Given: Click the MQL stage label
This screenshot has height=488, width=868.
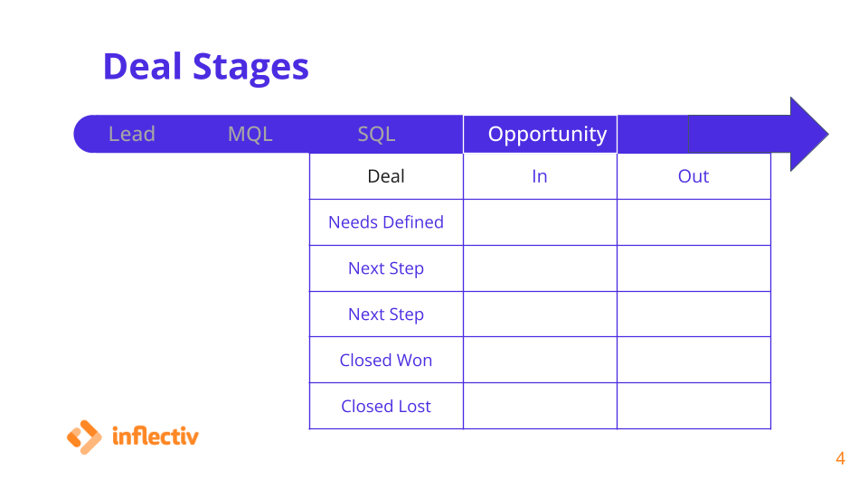Looking at the screenshot, I should tap(250, 134).
